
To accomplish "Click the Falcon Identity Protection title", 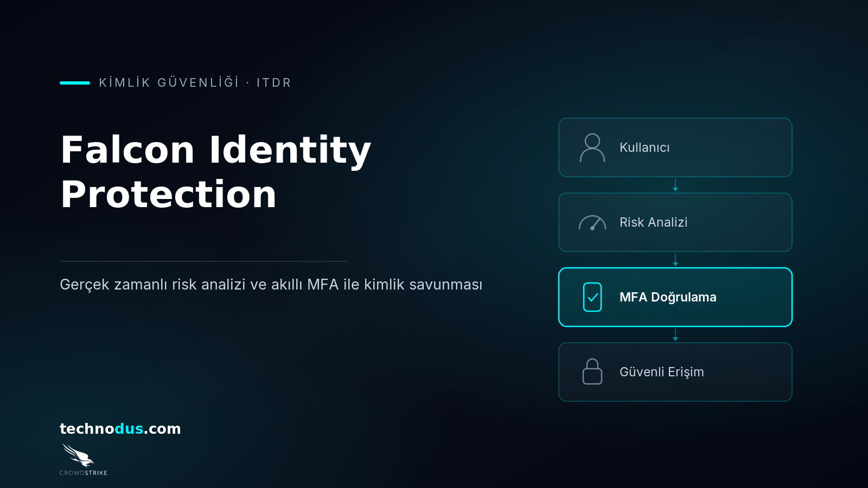I will pyautogui.click(x=216, y=172).
